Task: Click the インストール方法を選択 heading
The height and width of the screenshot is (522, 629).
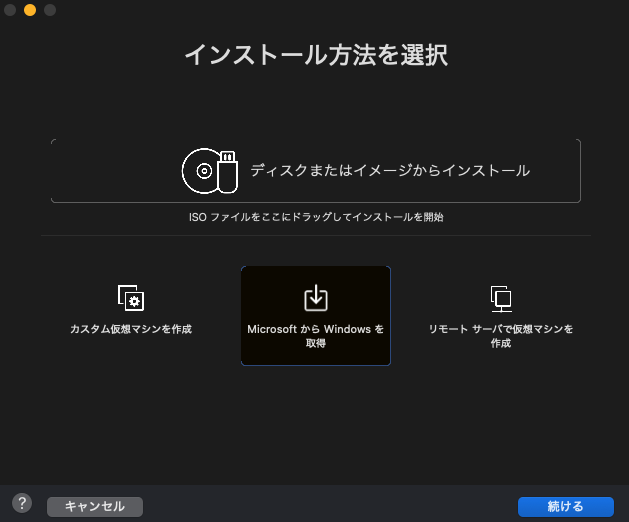Action: [316, 55]
